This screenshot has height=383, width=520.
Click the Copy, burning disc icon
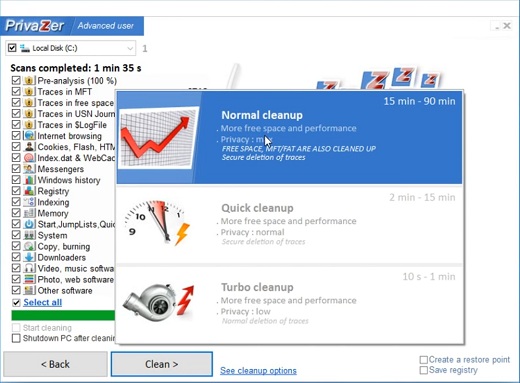29,246
